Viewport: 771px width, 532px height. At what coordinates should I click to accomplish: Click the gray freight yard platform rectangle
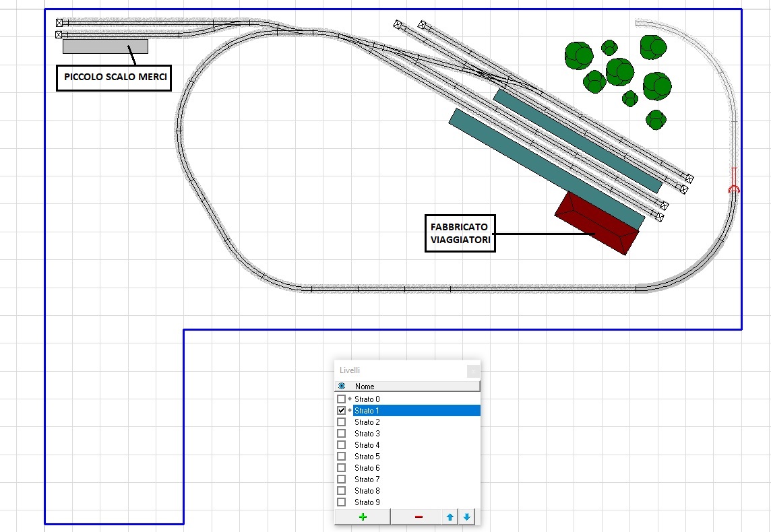click(x=105, y=46)
